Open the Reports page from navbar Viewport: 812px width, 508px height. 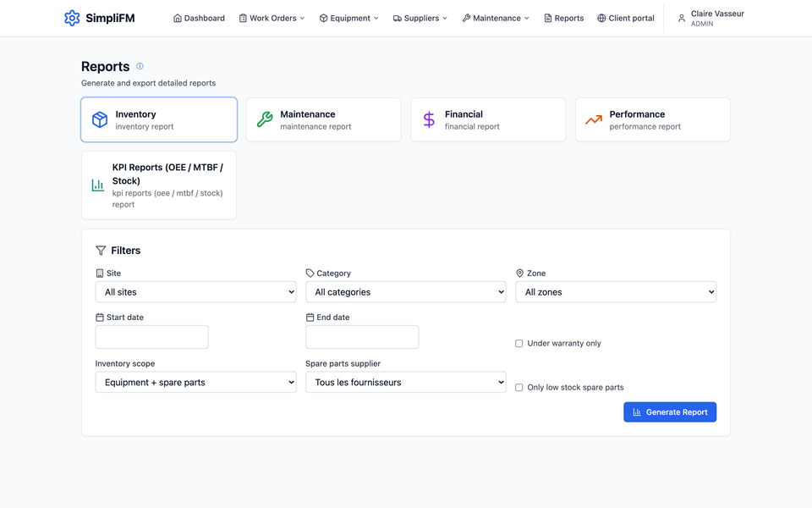tap(563, 18)
